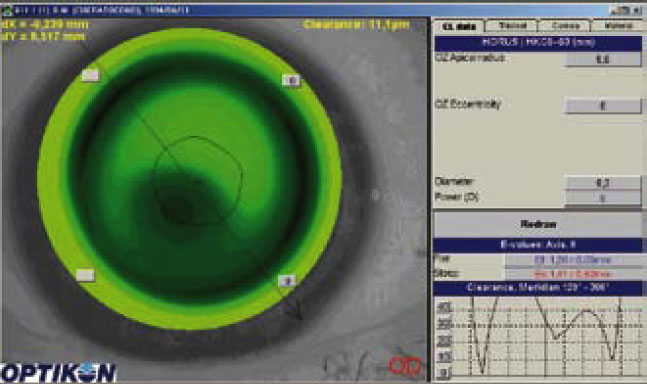Click the OZ Eccentricity value field

pos(602,106)
